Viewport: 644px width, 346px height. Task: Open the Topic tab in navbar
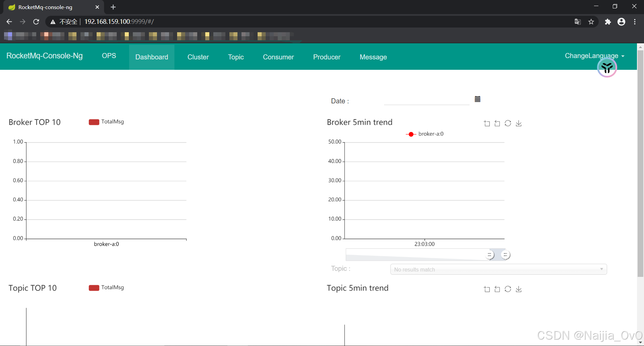[x=236, y=57]
